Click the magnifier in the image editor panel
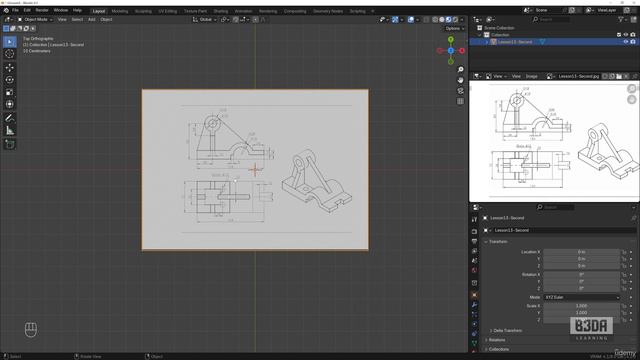The width and height of the screenshot is (640, 360). click(x=632, y=89)
